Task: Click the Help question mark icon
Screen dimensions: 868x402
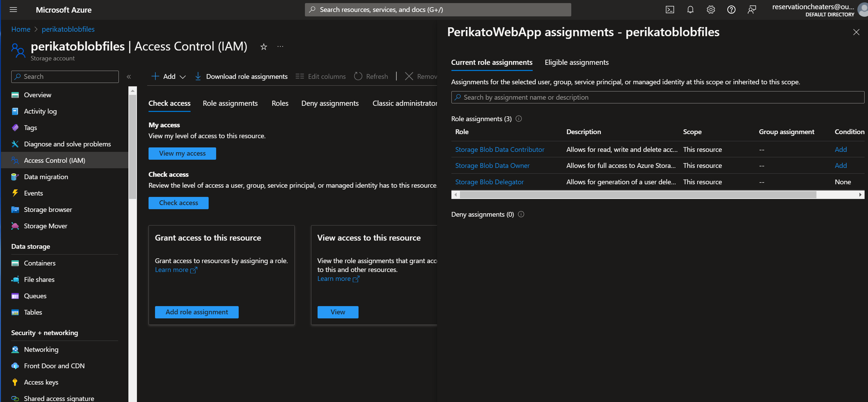Action: point(731,10)
